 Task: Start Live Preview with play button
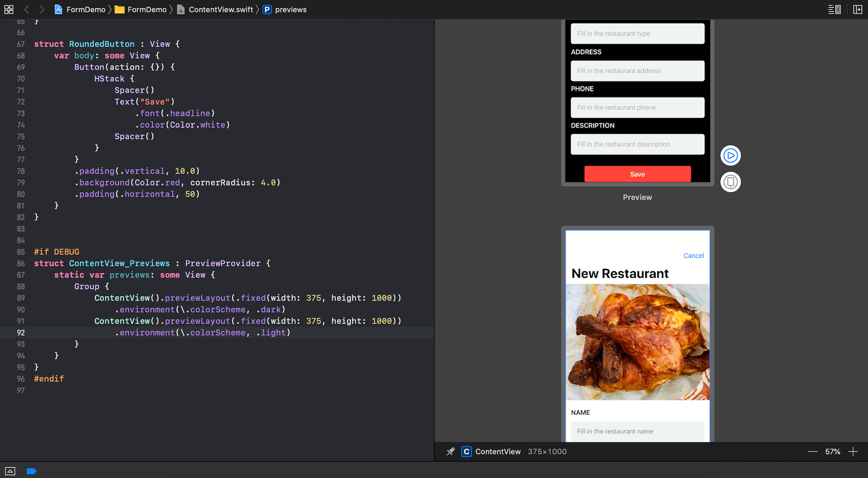pos(730,155)
